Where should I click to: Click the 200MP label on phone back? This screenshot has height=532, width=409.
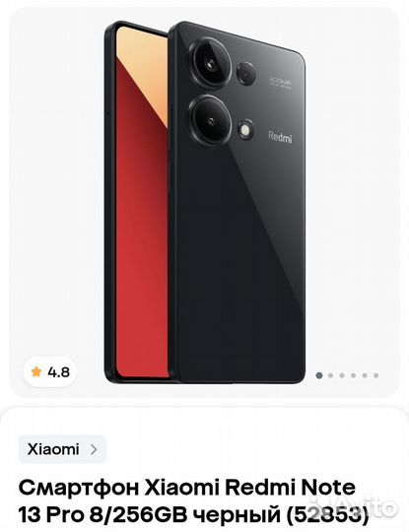280,82
